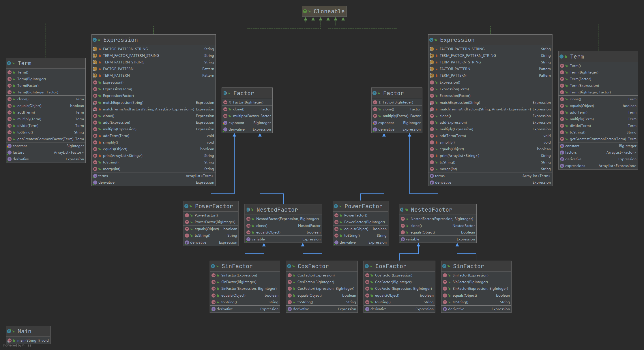The width and height of the screenshot is (644, 350).
Task: Click the abstract class icon of the right Factor node
Action: click(375, 93)
